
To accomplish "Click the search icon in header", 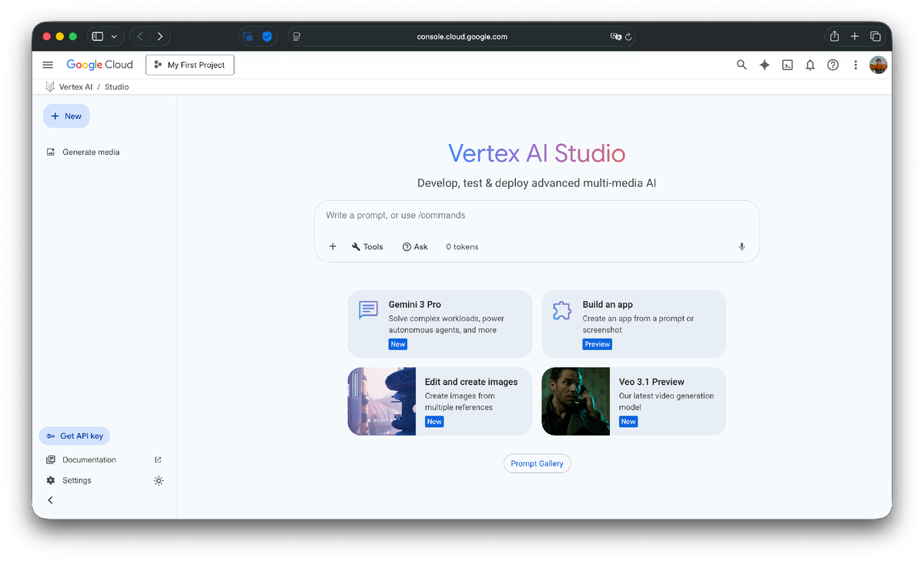I will (x=741, y=65).
